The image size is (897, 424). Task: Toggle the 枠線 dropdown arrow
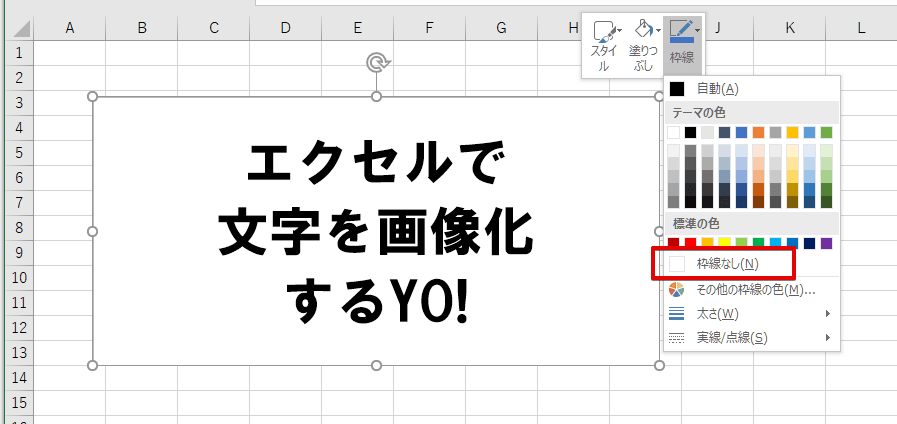point(698,30)
